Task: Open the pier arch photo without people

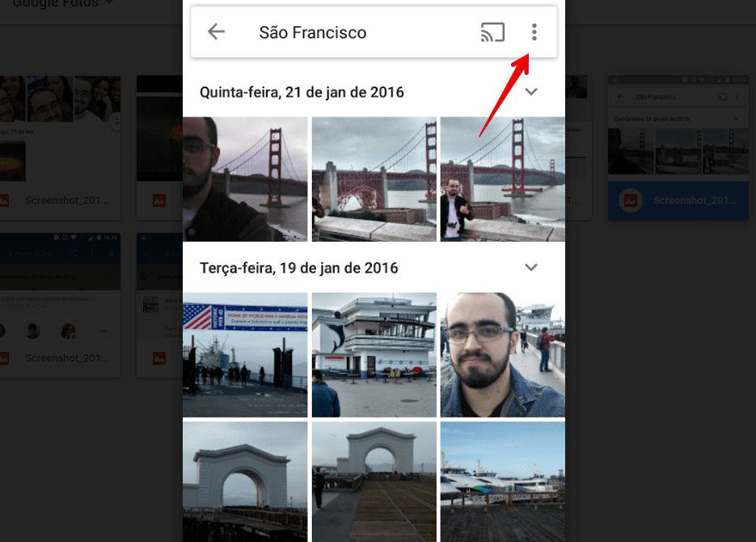Action: click(245, 481)
